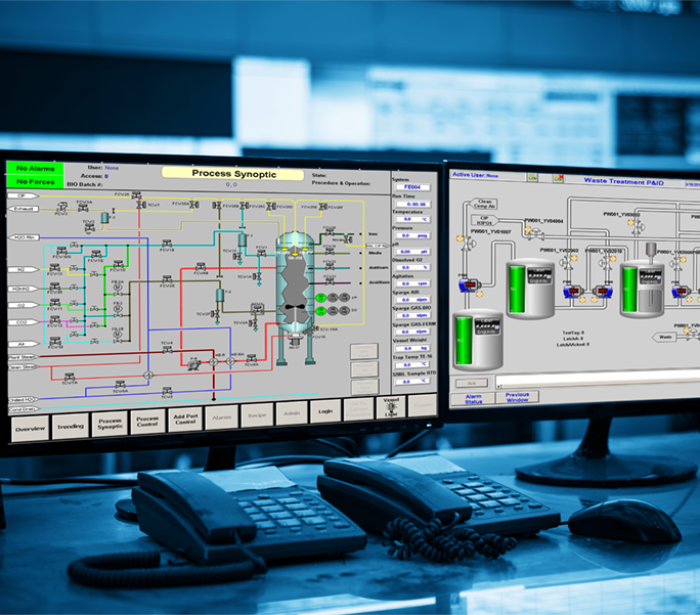Open the Process Control tab

[147, 424]
